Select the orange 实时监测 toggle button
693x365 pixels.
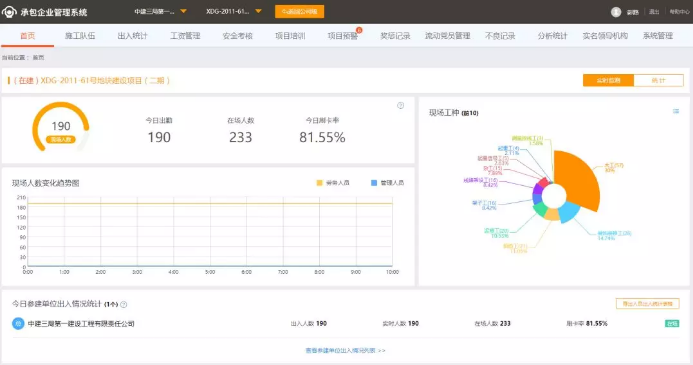[609, 80]
